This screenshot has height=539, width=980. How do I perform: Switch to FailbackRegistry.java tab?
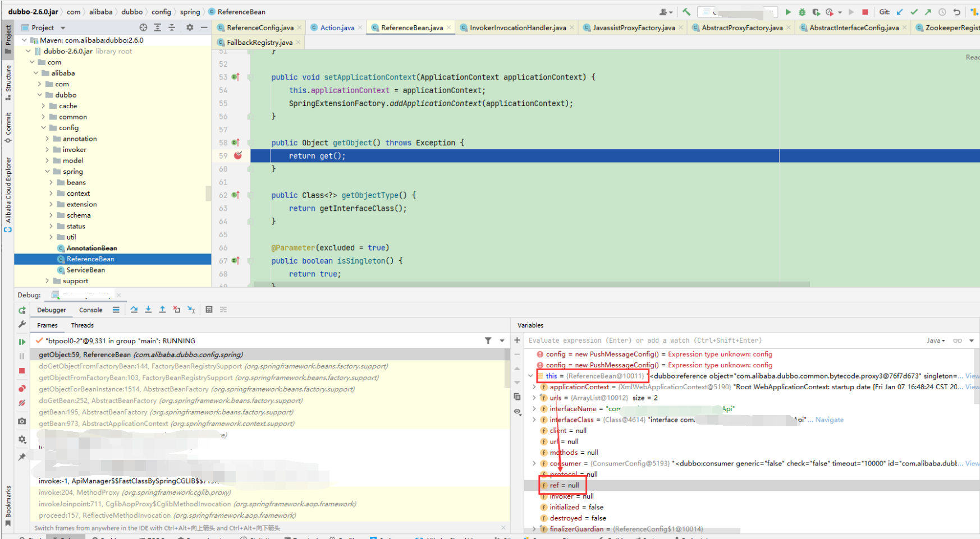point(260,42)
